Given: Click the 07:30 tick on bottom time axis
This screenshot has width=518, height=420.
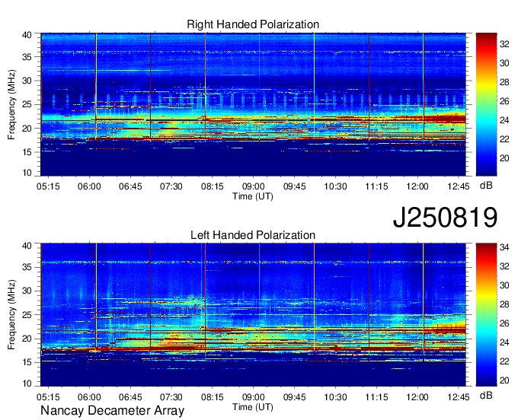Looking at the screenshot, I should [171, 396].
